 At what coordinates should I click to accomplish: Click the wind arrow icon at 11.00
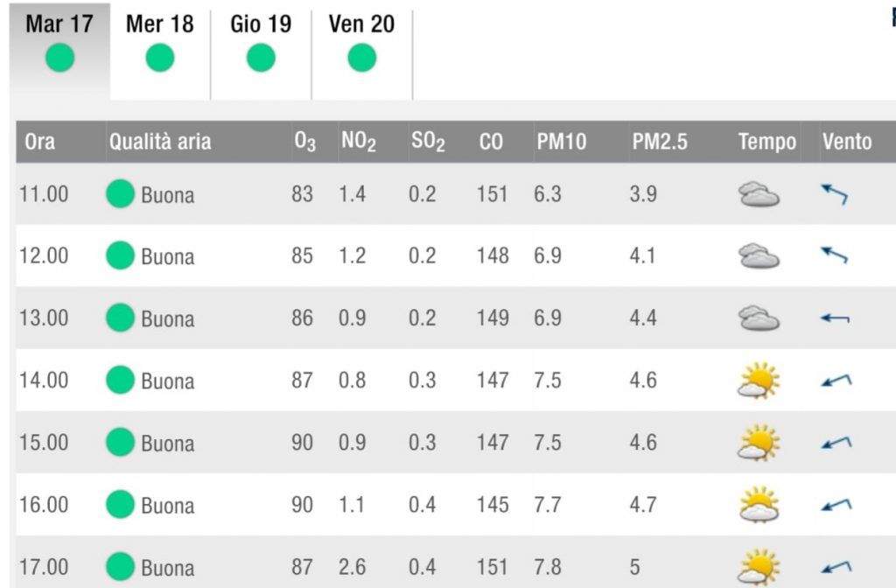coord(835,193)
